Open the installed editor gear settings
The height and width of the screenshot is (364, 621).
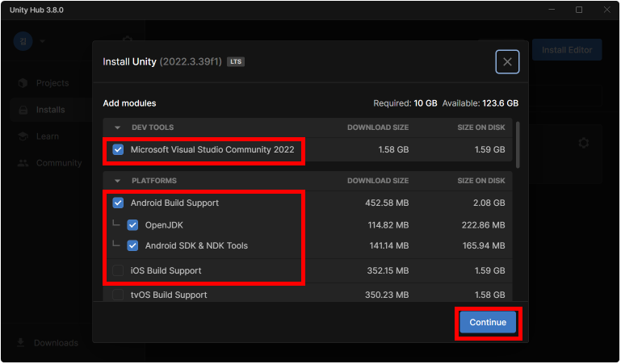pos(583,143)
